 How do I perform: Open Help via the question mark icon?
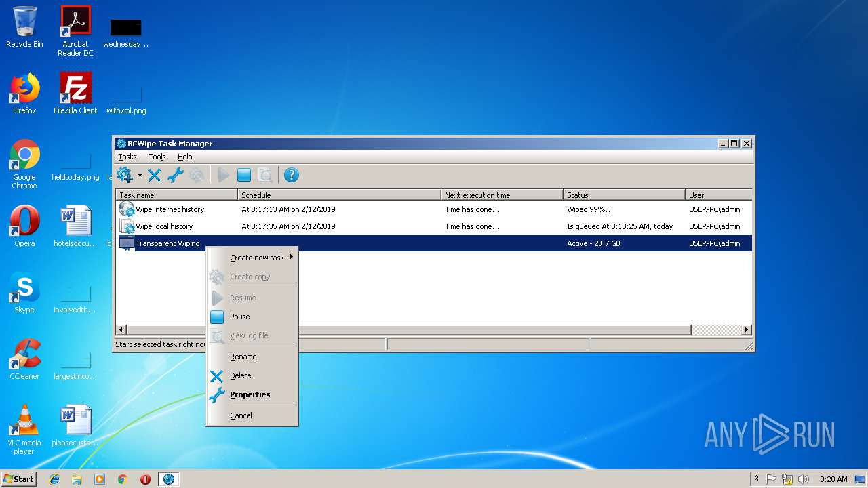click(x=291, y=176)
